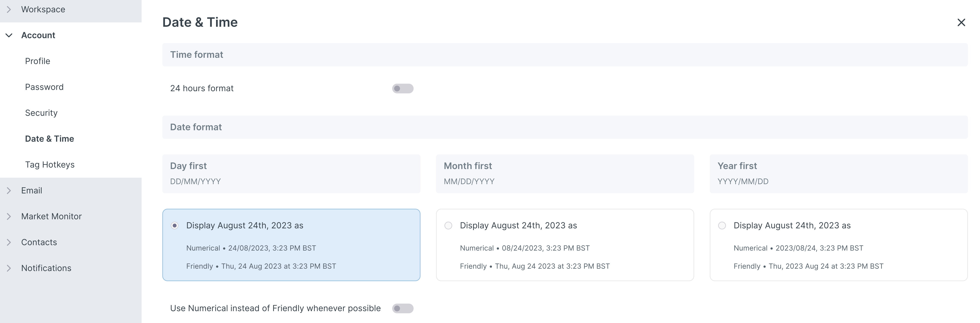The image size is (980, 323).
Task: Expand the Notifications section chevron
Action: point(9,268)
